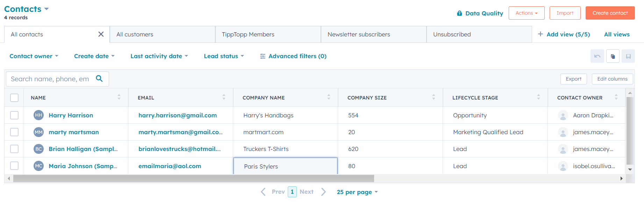Check Maria Johnson's row checkbox
Viewport: 644px width, 206px height.
click(14, 166)
